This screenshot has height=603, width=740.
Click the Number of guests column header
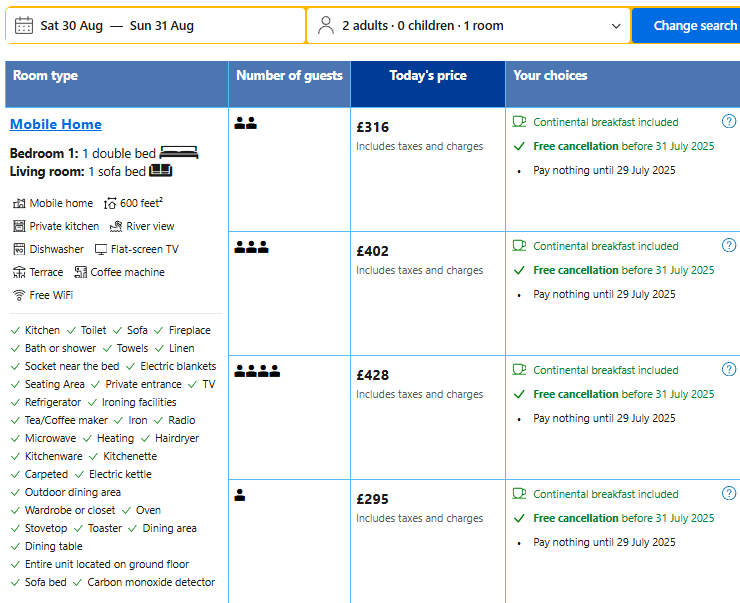pos(289,76)
